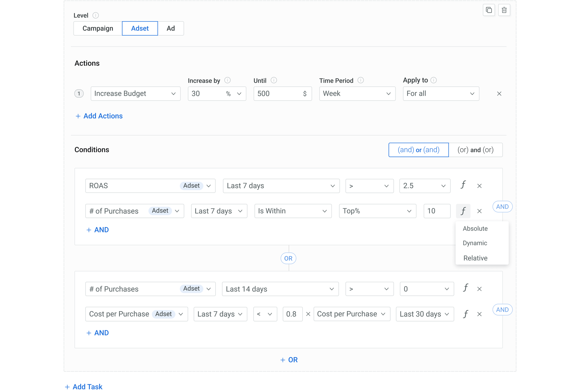Click the trash icon at top right

504,10
